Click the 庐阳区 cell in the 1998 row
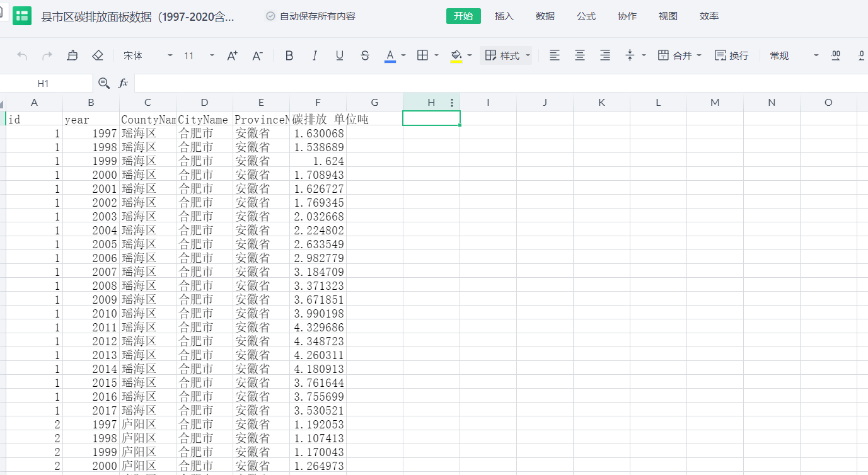The image size is (868, 475). (x=148, y=437)
